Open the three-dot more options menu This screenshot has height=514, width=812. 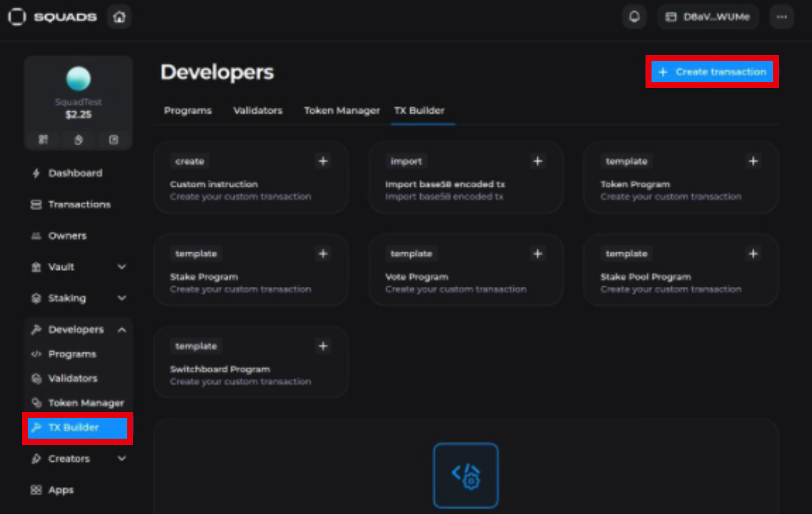coord(782,17)
